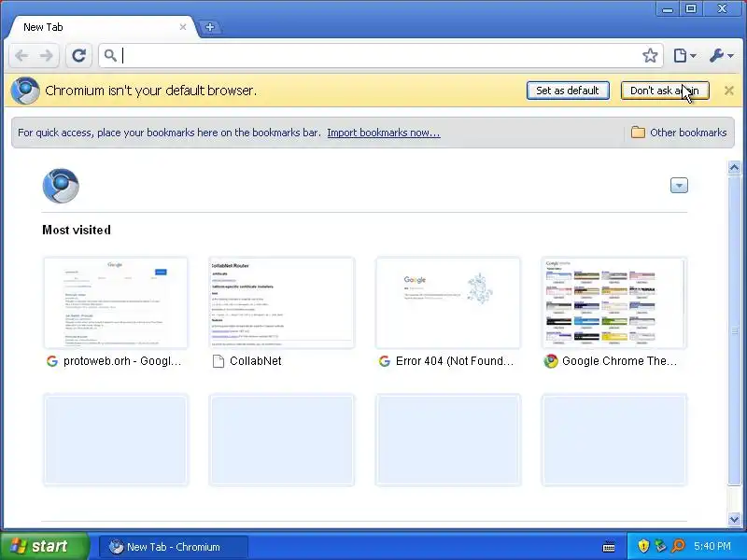Open the wrench settings menu
This screenshot has width=747, height=560.
721,56
